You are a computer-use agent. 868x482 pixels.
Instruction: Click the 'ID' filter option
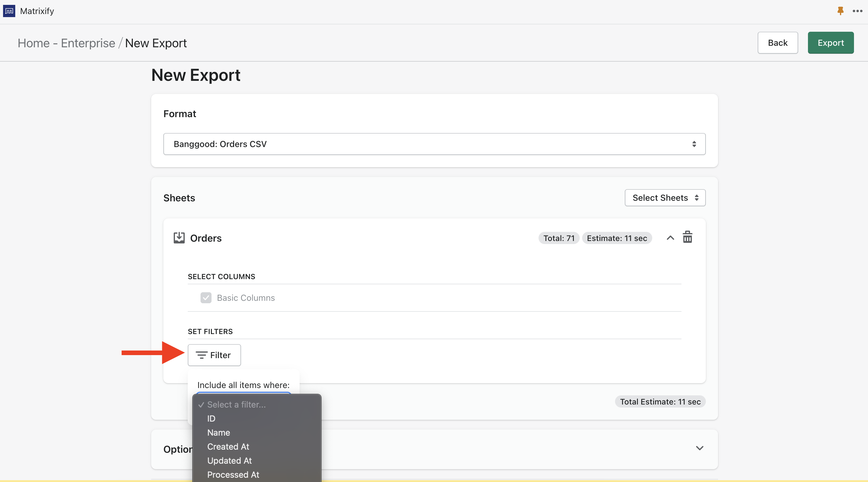pyautogui.click(x=211, y=418)
